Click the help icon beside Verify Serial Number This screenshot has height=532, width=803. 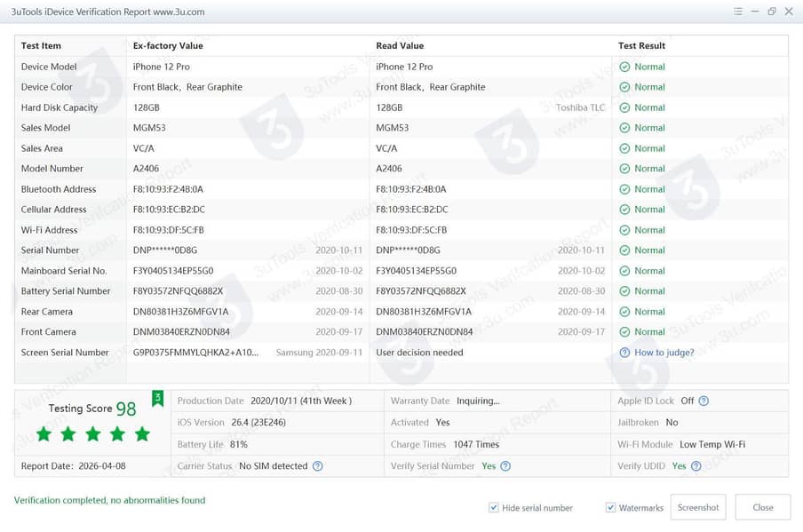coord(505,466)
